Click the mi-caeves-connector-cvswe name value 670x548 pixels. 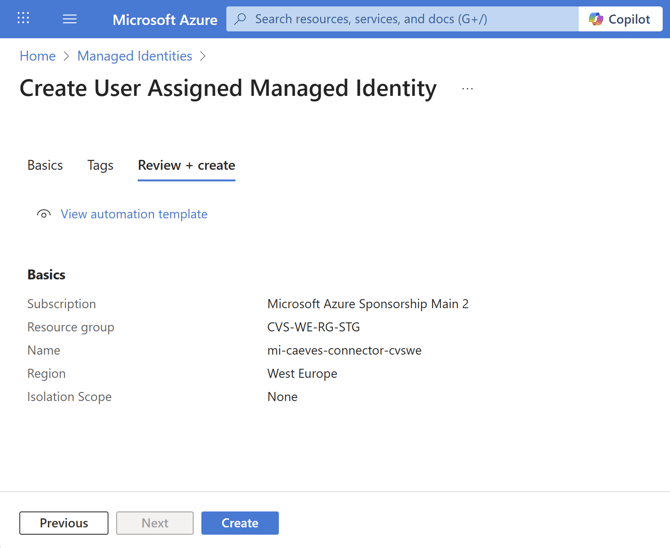coord(344,350)
